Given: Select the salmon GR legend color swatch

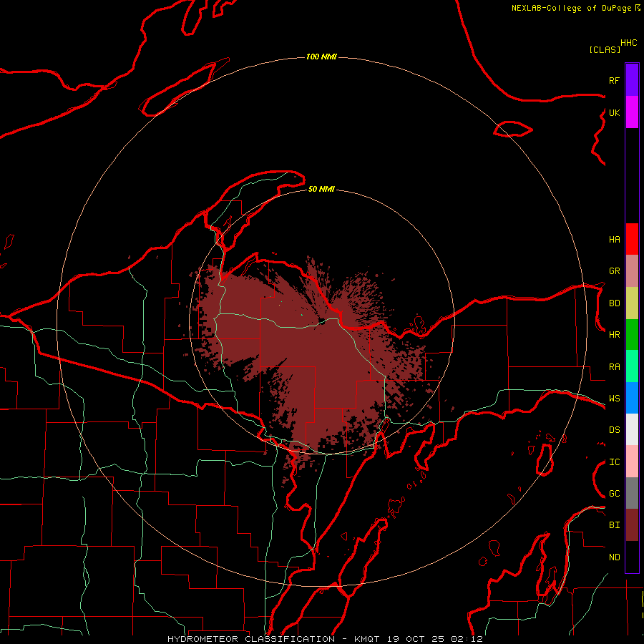Looking at the screenshot, I should pyautogui.click(x=632, y=271).
